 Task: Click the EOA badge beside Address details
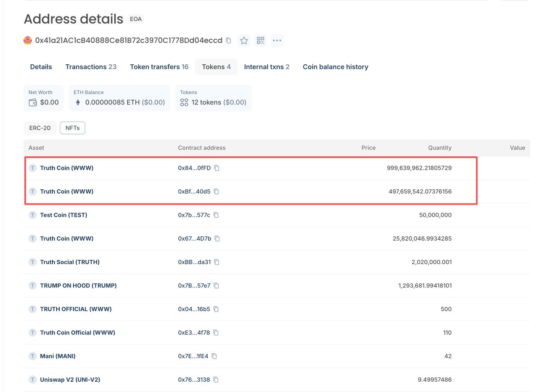[x=136, y=19]
